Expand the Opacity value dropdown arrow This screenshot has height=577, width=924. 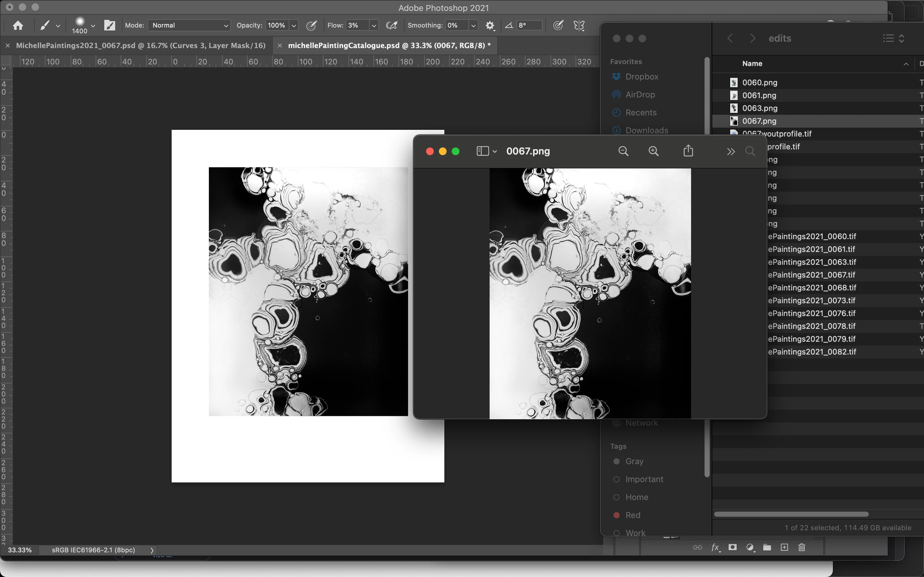294,26
